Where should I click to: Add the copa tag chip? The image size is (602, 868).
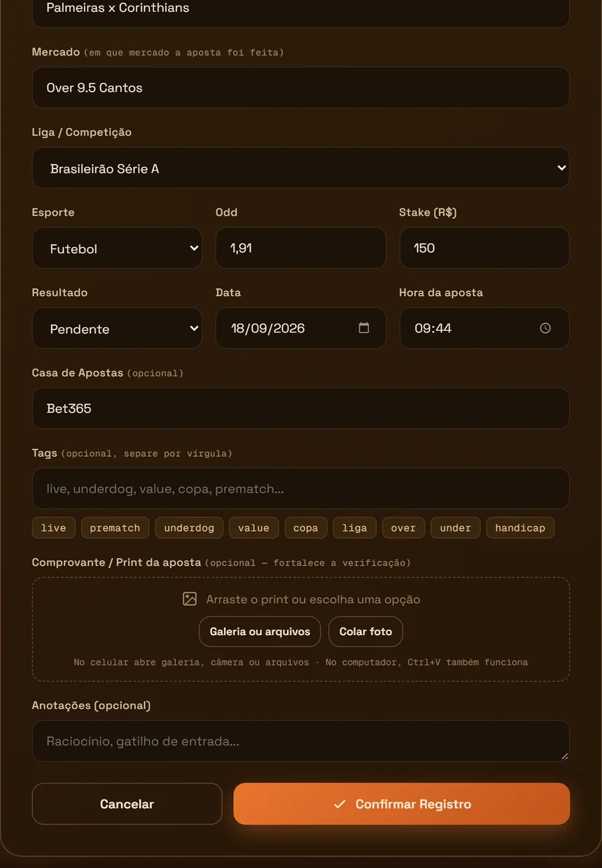305,527
